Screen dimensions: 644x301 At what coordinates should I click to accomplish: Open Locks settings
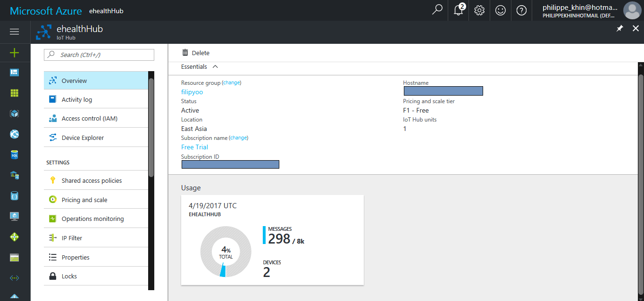tap(96, 276)
